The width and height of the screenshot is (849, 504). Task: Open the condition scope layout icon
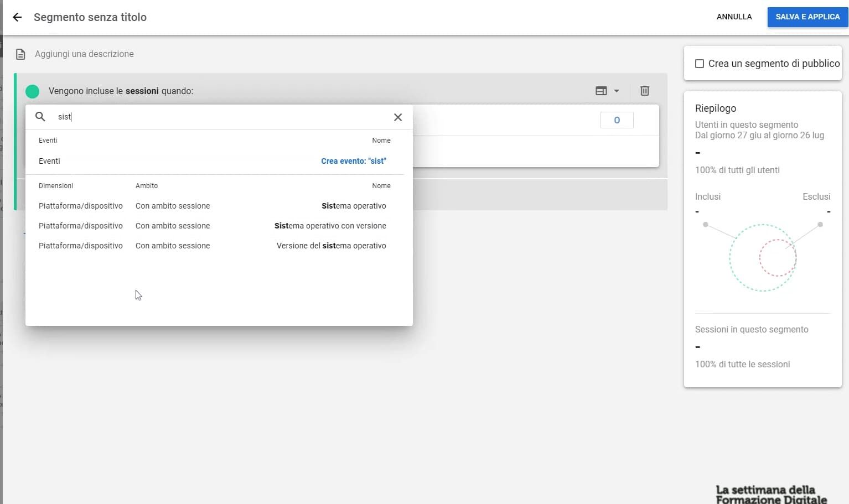(x=601, y=91)
